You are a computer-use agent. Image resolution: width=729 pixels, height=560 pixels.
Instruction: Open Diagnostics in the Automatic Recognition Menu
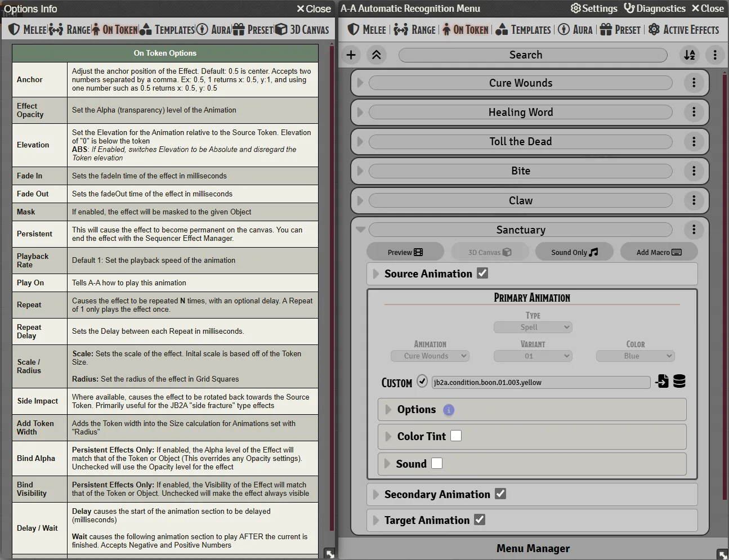click(655, 8)
